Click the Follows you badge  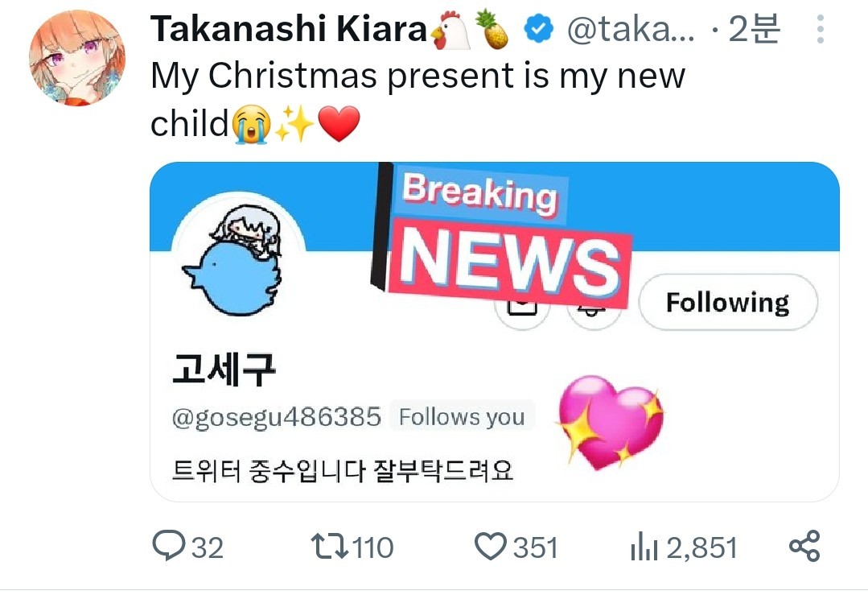pos(462,417)
